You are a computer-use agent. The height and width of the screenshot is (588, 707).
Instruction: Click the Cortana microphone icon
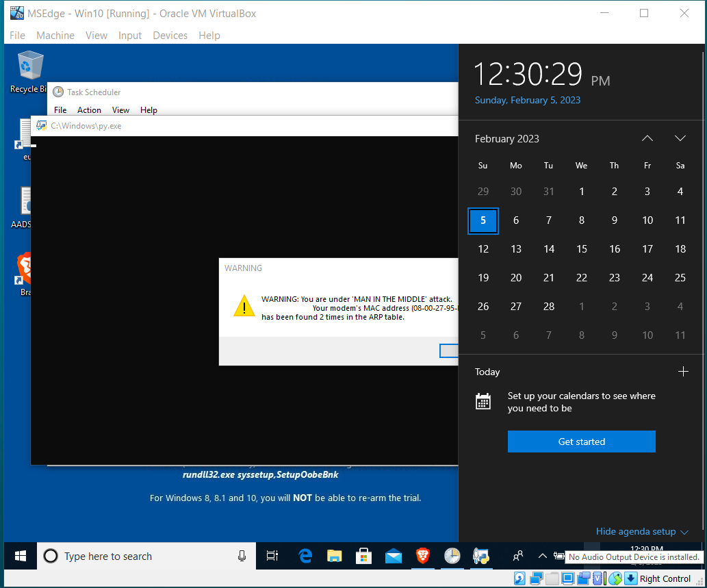[242, 556]
